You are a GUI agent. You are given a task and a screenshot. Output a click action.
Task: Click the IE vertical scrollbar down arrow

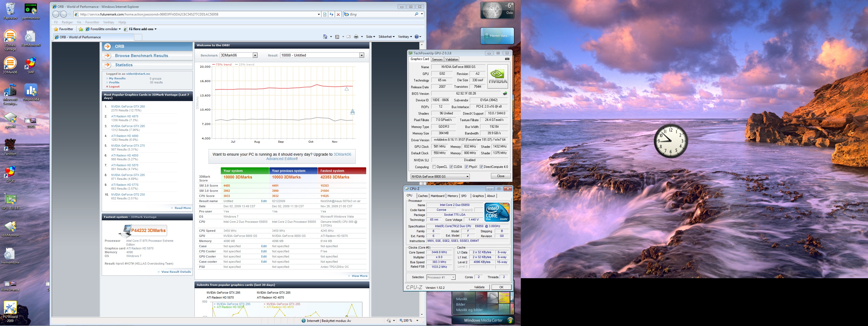(x=422, y=314)
